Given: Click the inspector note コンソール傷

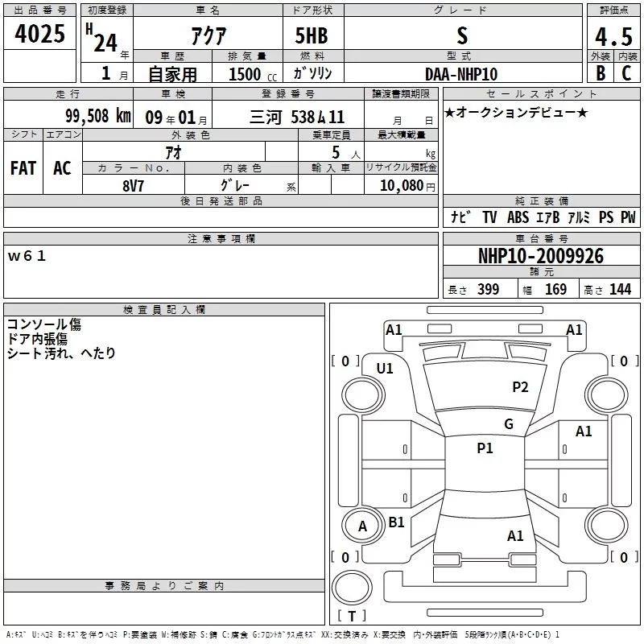Looking at the screenshot, I should 44,324.
